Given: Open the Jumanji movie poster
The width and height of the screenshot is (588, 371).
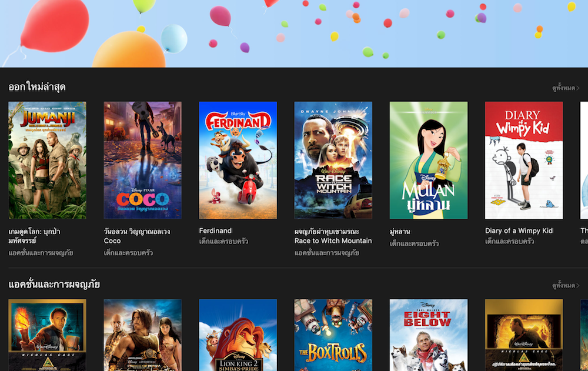Looking at the screenshot, I should tap(47, 160).
